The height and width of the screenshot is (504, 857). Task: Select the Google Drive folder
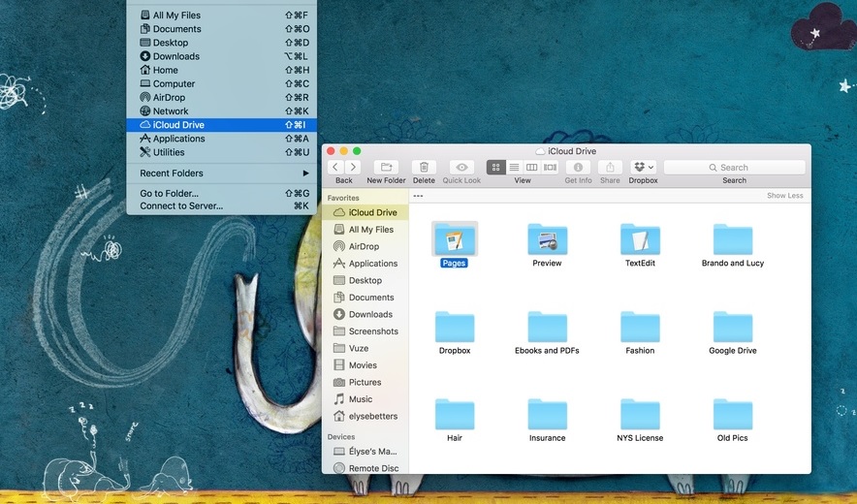(x=733, y=327)
